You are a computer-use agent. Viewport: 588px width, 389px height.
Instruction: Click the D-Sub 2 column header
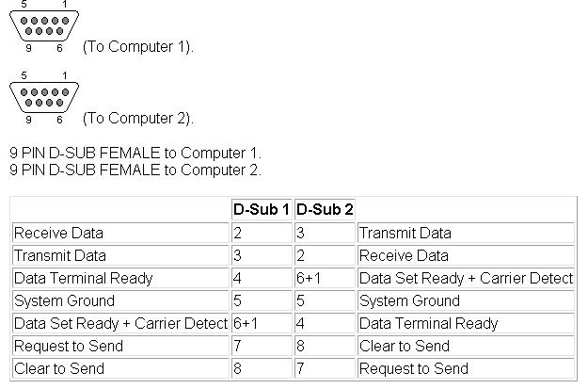coord(325,209)
